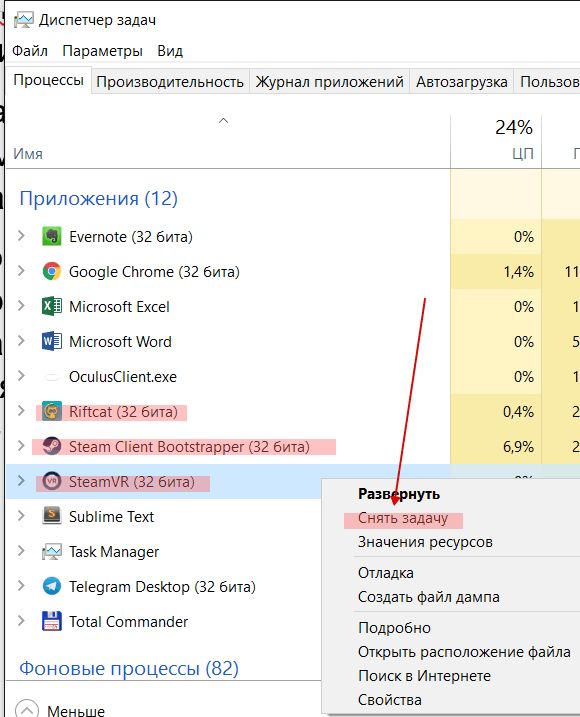
Task: Click the Steam Client Bootstrapper icon
Action: pos(52,446)
